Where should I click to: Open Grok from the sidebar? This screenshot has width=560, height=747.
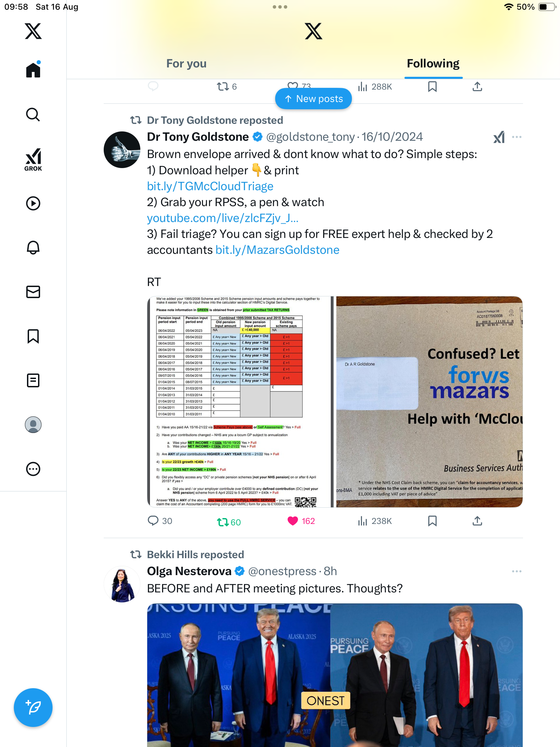click(x=33, y=159)
